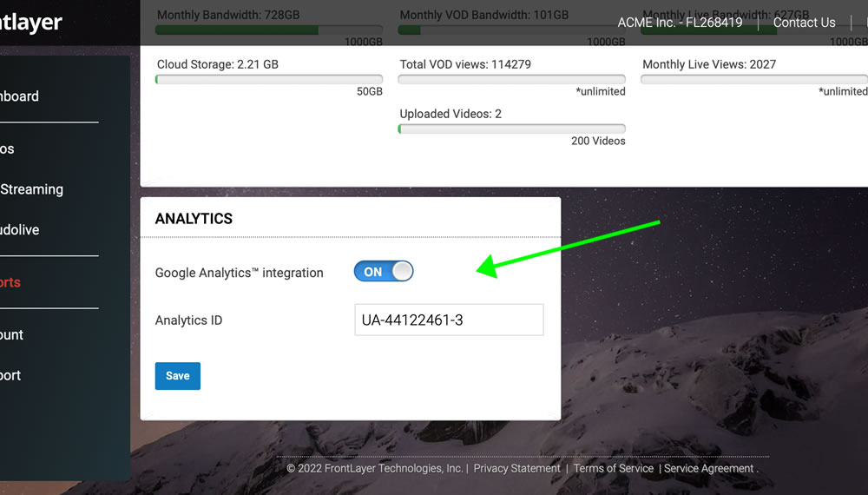Viewport: 868px width, 495px height.
Task: Click the 'Google Analytics™ integration' label
Action: pyautogui.click(x=240, y=273)
